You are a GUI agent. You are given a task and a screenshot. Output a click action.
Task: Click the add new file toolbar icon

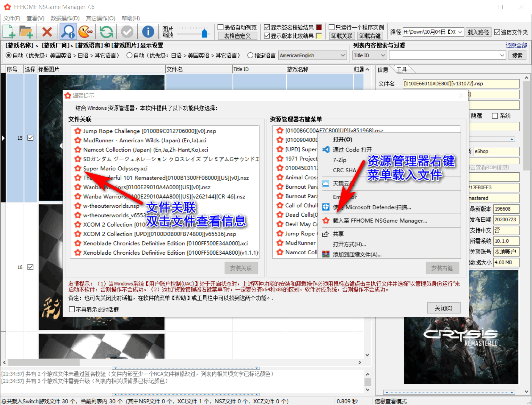9,31
